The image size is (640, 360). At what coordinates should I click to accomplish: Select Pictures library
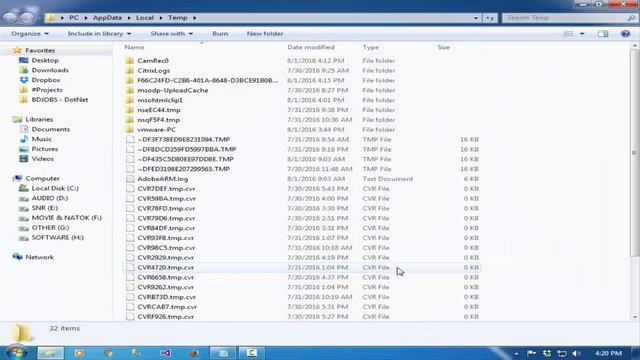click(45, 149)
